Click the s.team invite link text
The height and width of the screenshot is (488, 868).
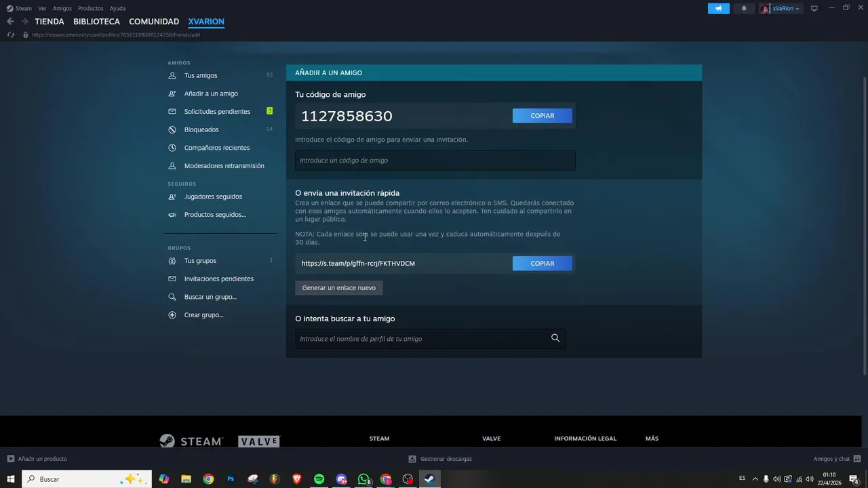[x=358, y=264]
